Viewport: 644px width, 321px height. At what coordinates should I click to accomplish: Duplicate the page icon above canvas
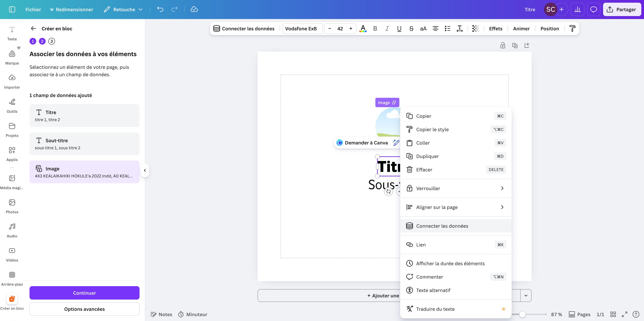515,45
